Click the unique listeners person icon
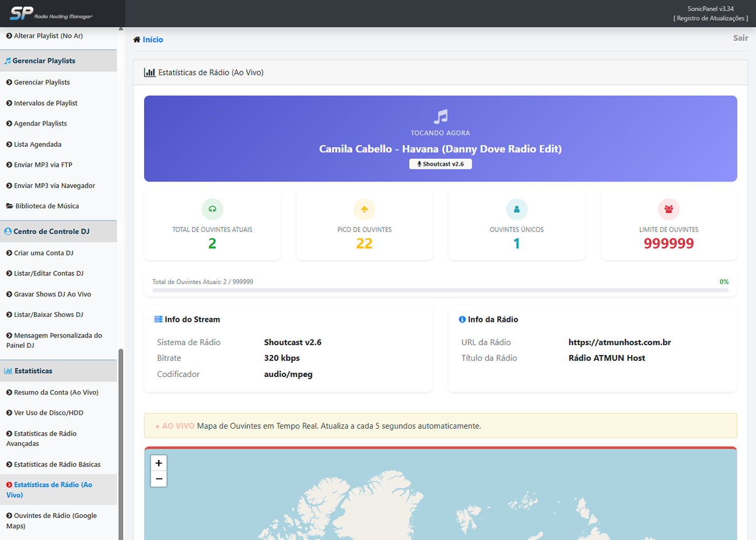756x540 pixels. pos(517,209)
